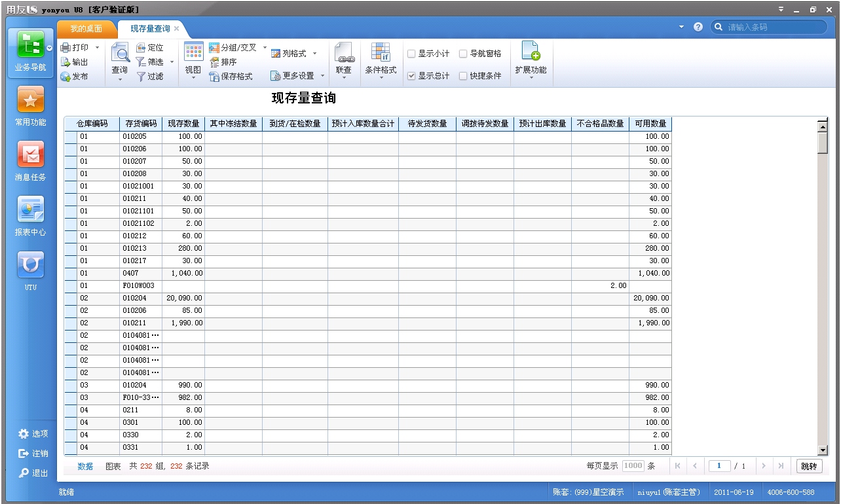Screen dimensions: 841x504
Task: Go to previous page arrow
Action: (695, 466)
